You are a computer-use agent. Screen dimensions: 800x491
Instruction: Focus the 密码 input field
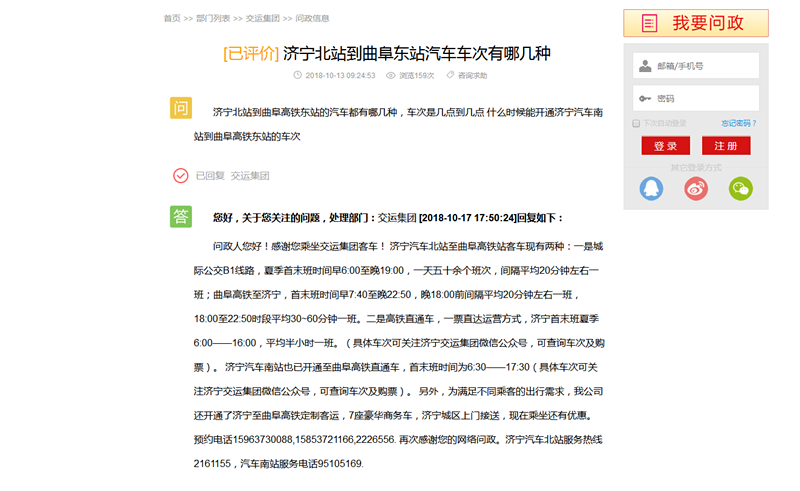tap(696, 99)
